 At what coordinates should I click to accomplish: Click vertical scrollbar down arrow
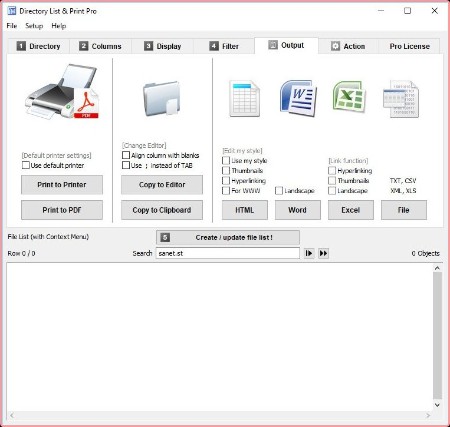(437, 405)
